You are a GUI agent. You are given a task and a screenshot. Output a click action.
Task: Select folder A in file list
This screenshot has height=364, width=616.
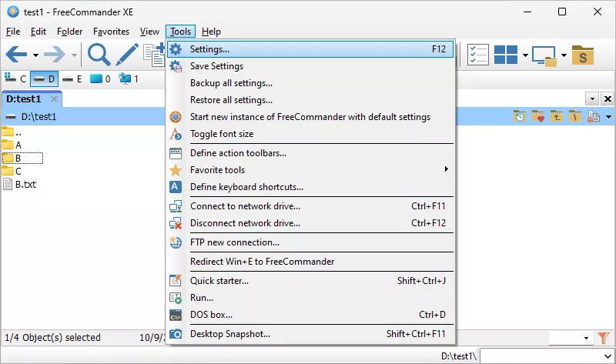pos(12,145)
